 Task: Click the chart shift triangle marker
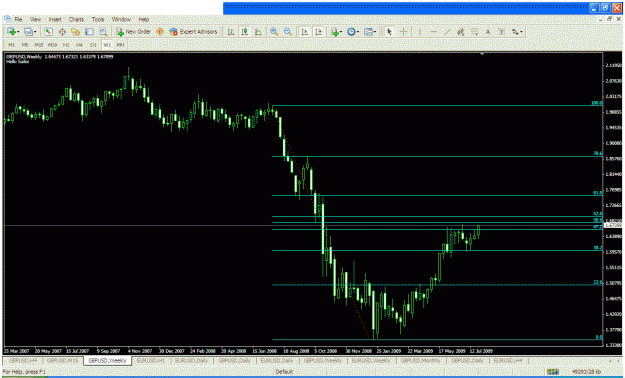pos(482,53)
